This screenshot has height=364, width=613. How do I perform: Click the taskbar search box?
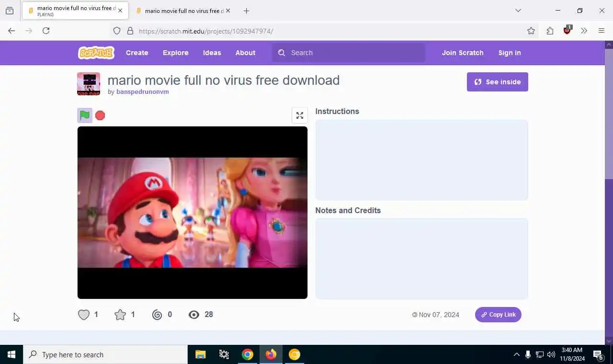105,354
